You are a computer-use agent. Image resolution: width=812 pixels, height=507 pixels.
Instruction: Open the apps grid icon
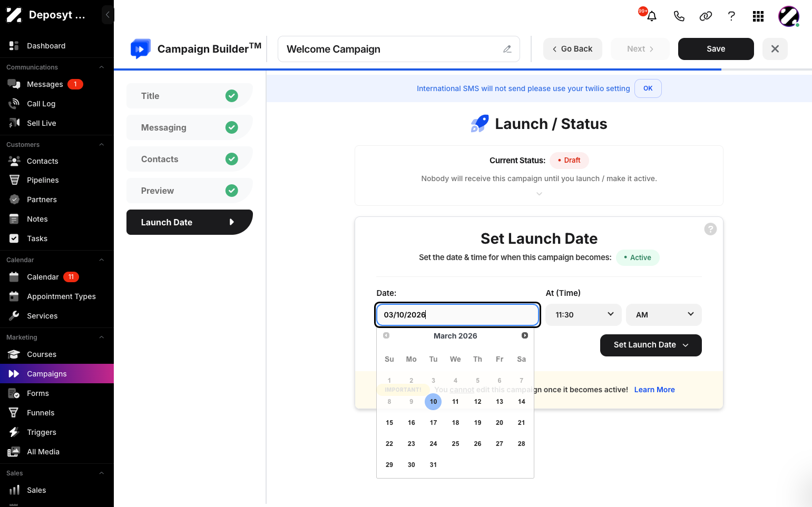[758, 16]
